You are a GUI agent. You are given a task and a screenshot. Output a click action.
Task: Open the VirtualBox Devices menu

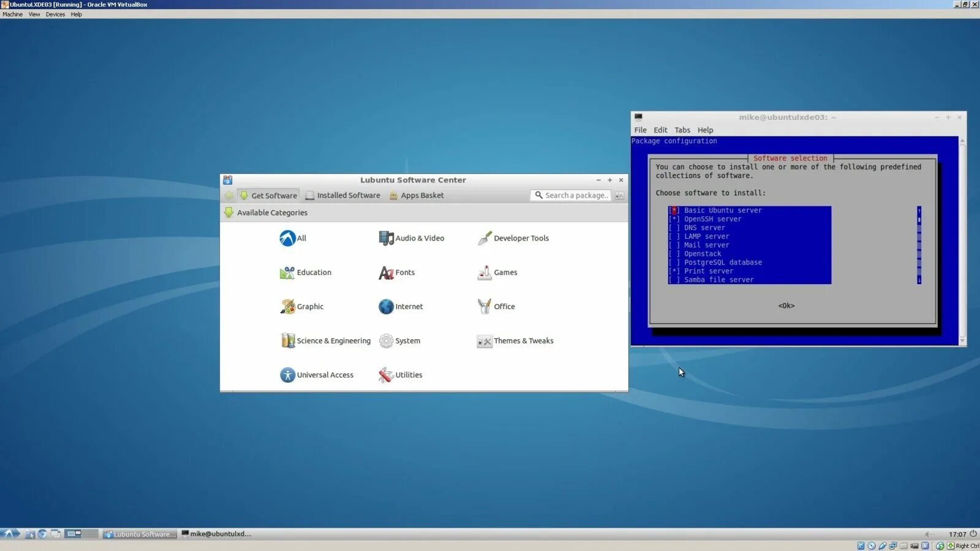coord(55,14)
